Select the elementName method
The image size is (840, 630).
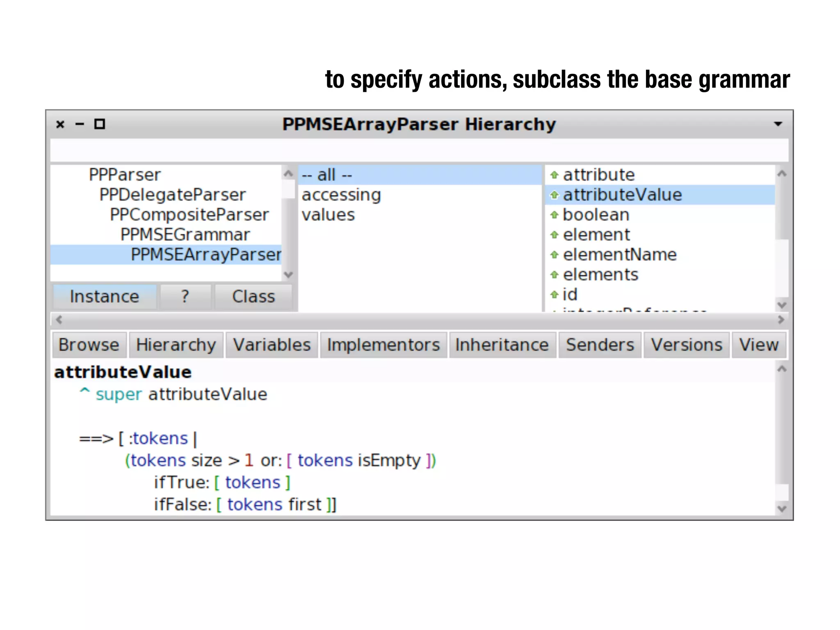coord(660,255)
